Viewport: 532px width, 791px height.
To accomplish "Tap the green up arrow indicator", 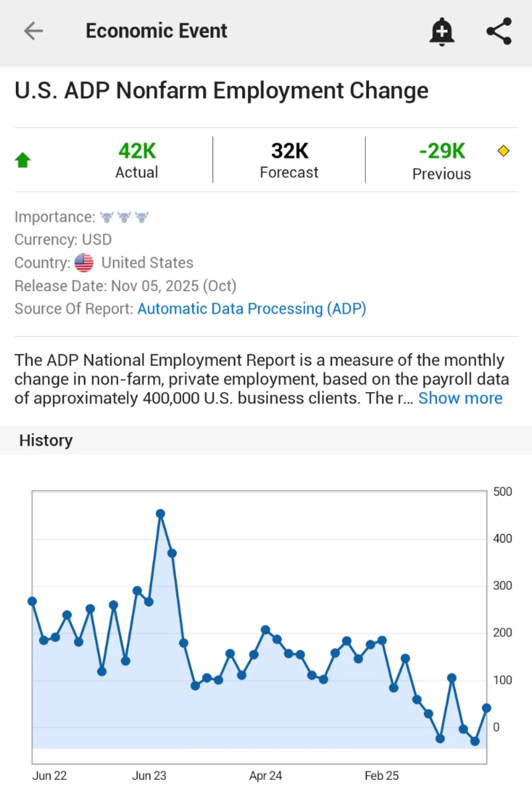I will pyautogui.click(x=23, y=160).
